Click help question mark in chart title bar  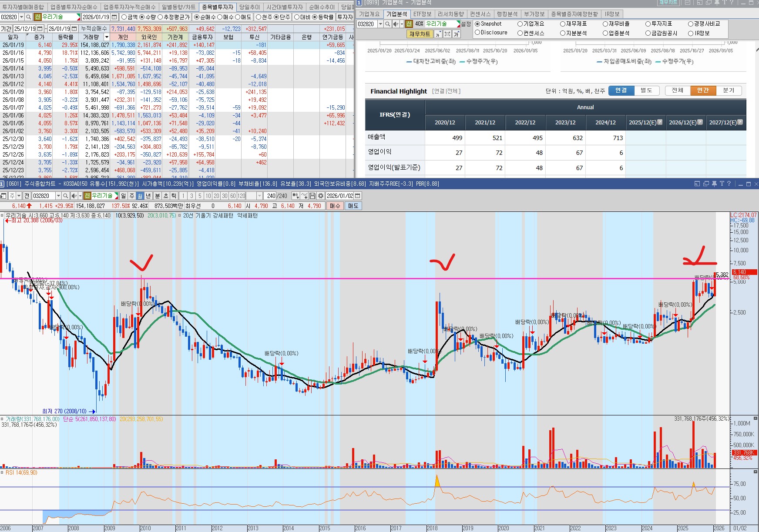729,184
